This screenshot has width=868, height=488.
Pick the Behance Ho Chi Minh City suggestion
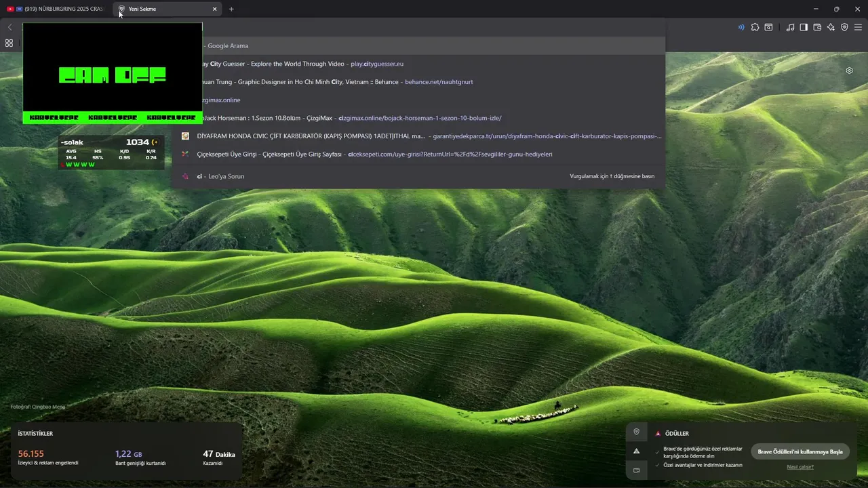point(418,81)
